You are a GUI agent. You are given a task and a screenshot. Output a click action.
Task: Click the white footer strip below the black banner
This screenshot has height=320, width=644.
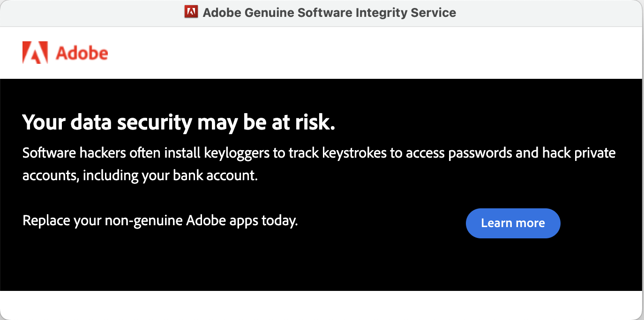322,305
